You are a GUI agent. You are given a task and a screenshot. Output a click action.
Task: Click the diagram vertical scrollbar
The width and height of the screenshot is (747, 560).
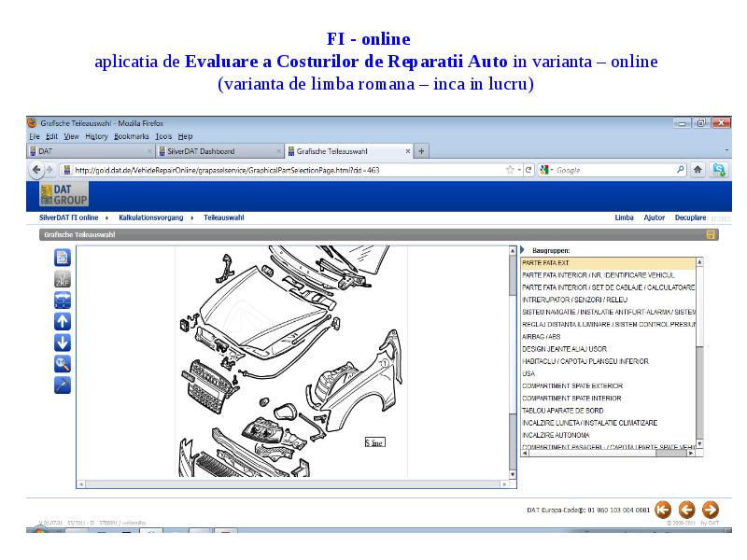513,362
